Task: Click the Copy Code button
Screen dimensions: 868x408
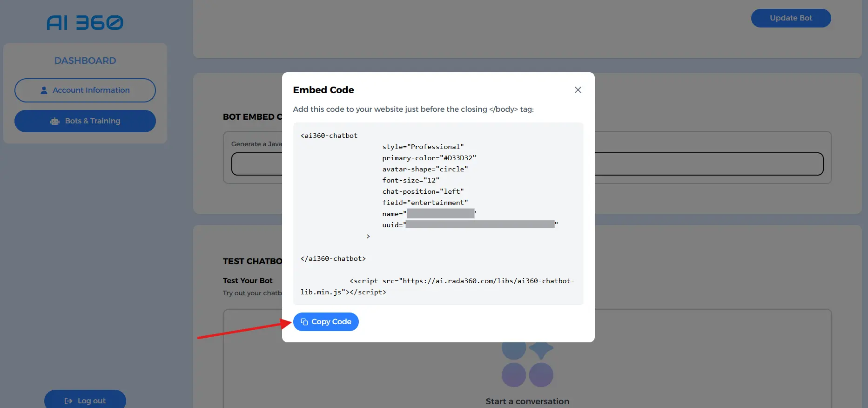Action: (x=326, y=322)
